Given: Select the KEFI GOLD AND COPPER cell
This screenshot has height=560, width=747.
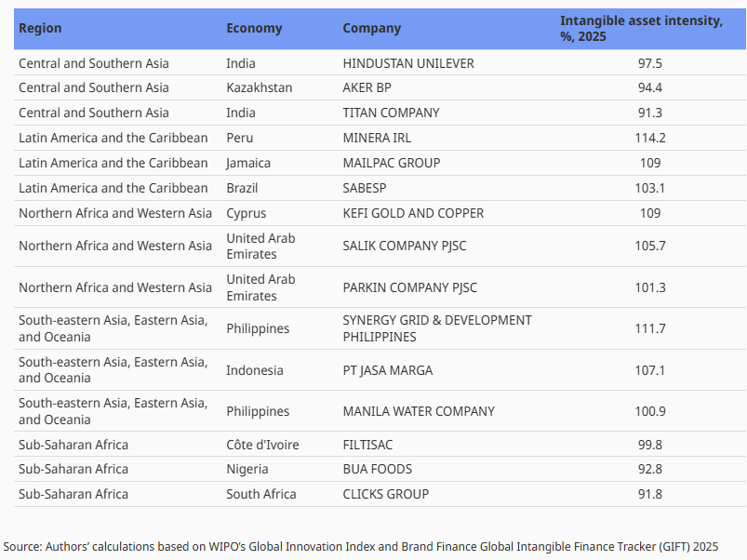Looking at the screenshot, I should tap(413, 213).
